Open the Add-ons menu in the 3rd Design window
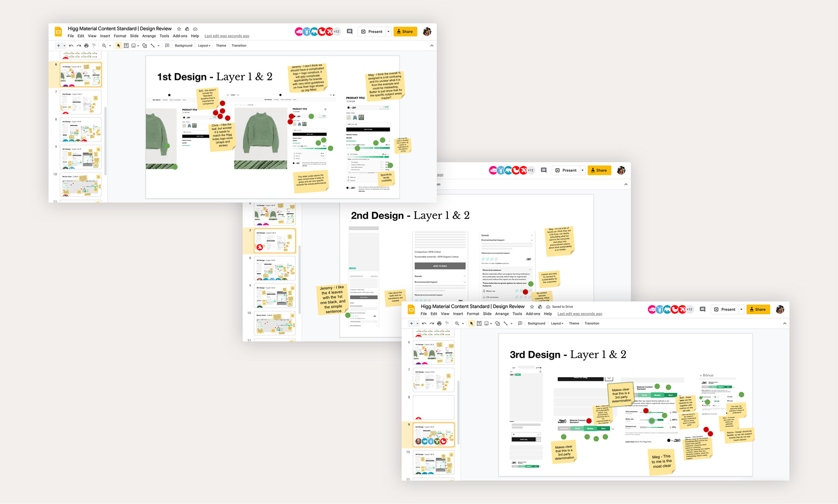Screen dimensions: 838x504 pyautogui.click(x=532, y=314)
